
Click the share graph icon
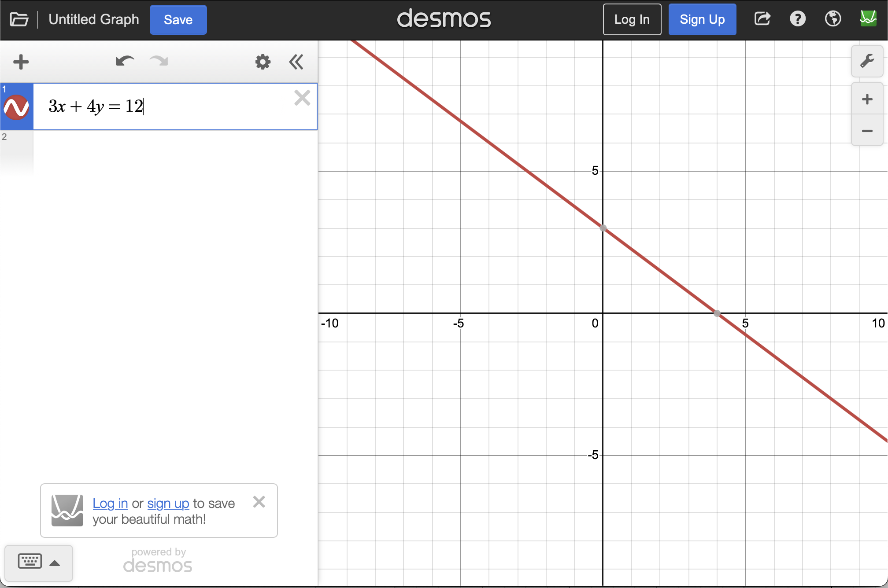tap(762, 19)
